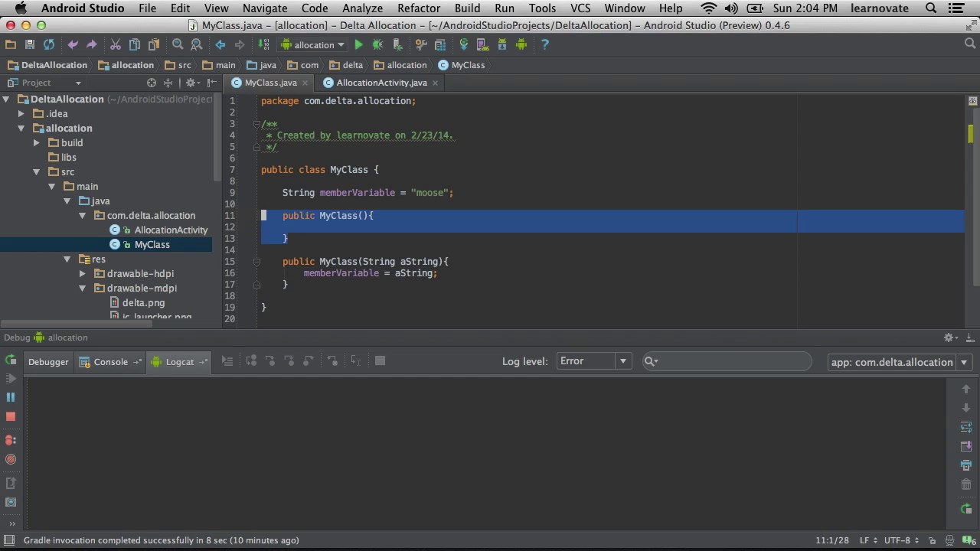This screenshot has height=551, width=980.
Task: Click the logcat search field
Action: point(727,361)
